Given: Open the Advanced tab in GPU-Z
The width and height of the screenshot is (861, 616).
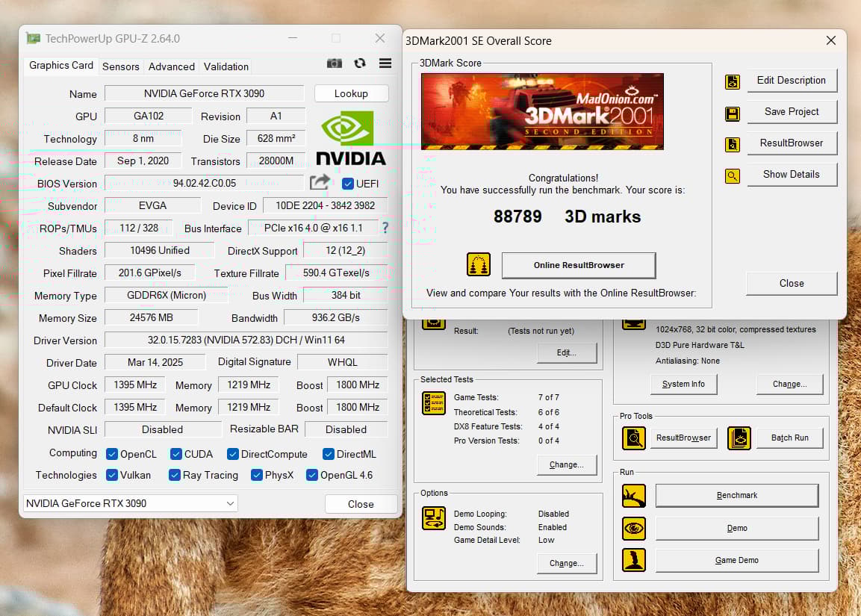Looking at the screenshot, I should 171,66.
